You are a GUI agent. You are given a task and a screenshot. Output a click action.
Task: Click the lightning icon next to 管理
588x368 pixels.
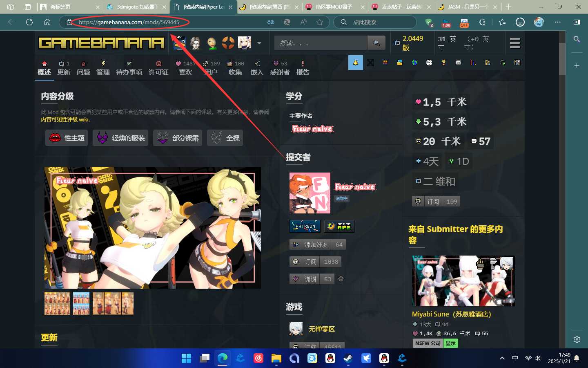tap(103, 63)
